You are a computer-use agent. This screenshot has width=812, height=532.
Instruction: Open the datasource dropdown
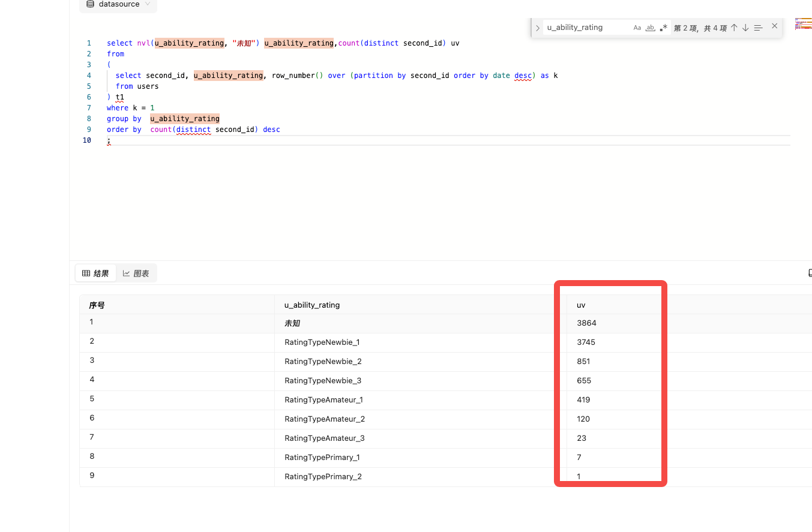tap(118, 4)
